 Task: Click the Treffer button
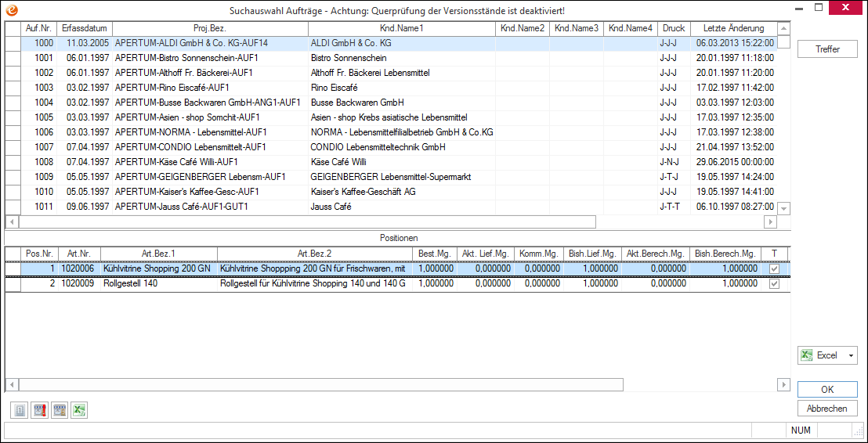click(827, 49)
